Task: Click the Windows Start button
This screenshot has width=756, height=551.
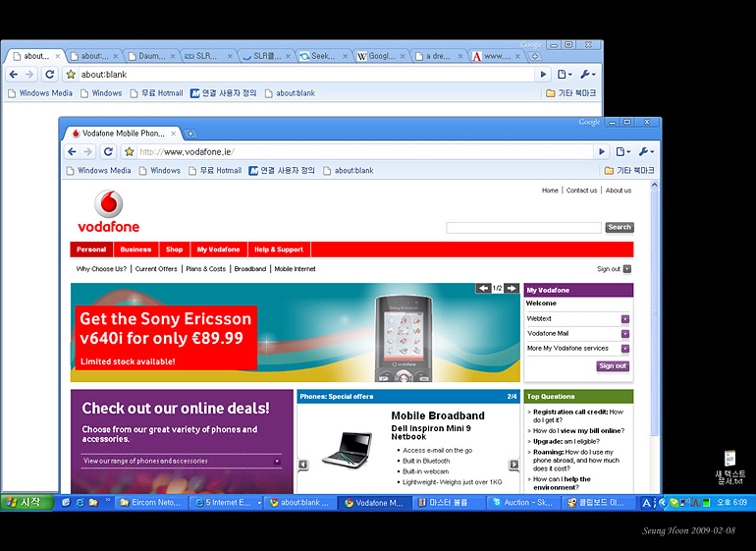Action: (x=27, y=502)
